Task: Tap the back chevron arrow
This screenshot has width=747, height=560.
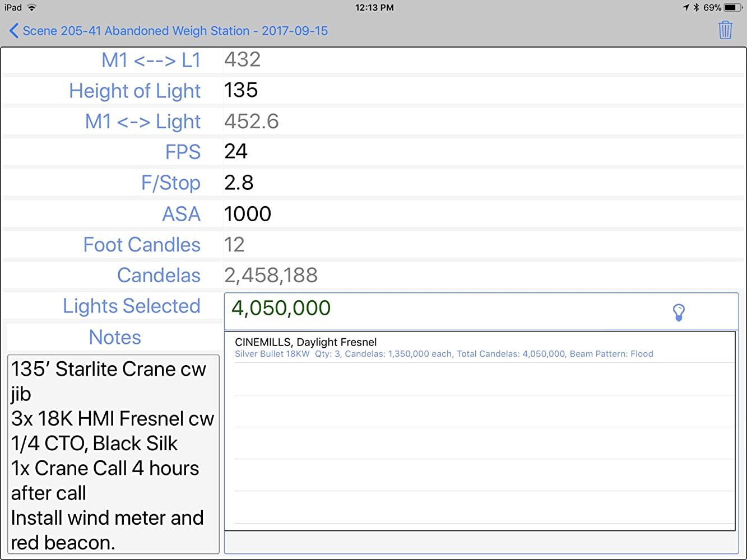Action: click(14, 31)
